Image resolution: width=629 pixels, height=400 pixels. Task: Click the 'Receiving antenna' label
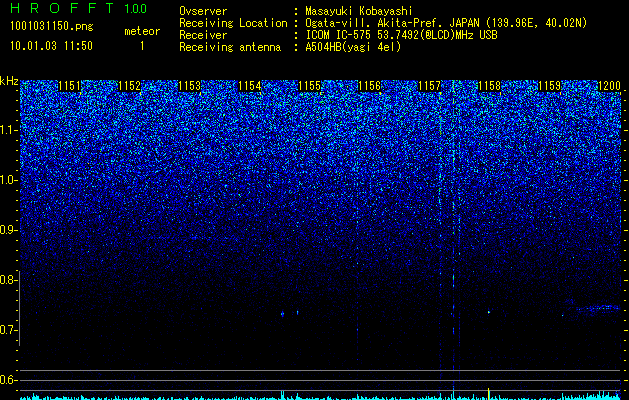(x=230, y=47)
